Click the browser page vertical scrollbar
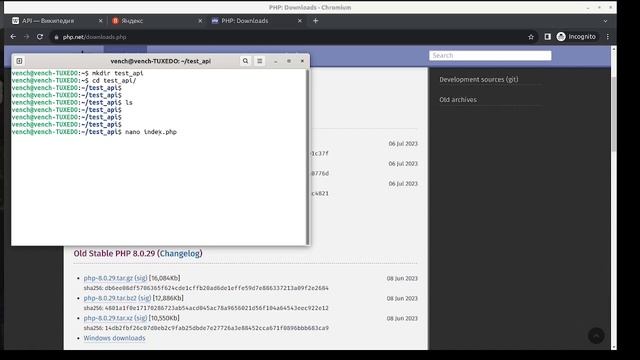 point(613,114)
